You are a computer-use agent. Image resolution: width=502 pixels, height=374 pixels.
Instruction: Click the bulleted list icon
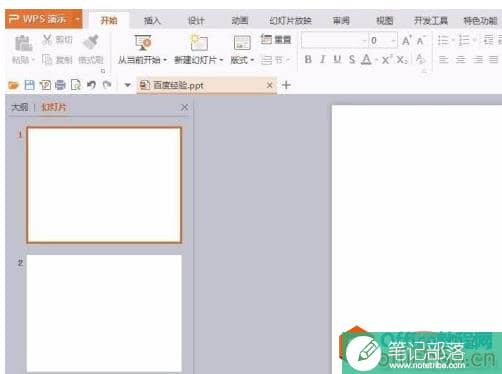coord(443,41)
